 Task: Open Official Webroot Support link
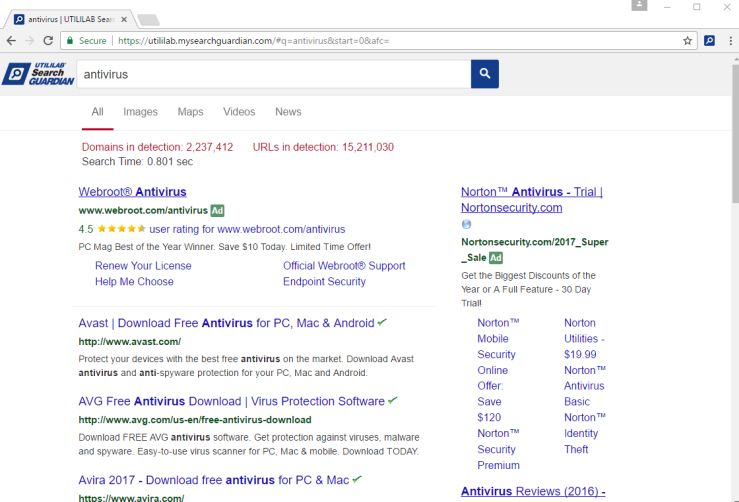(x=344, y=265)
